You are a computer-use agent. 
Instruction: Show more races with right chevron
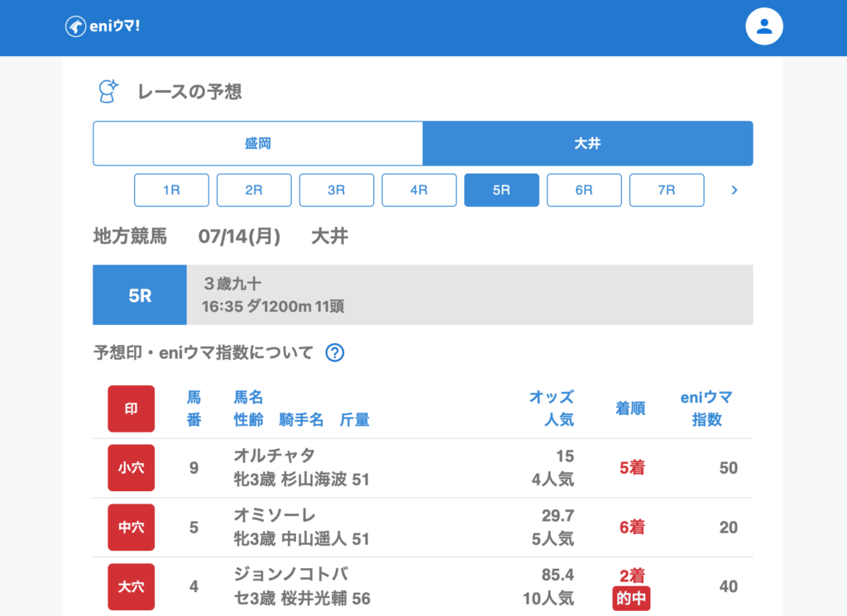point(734,190)
